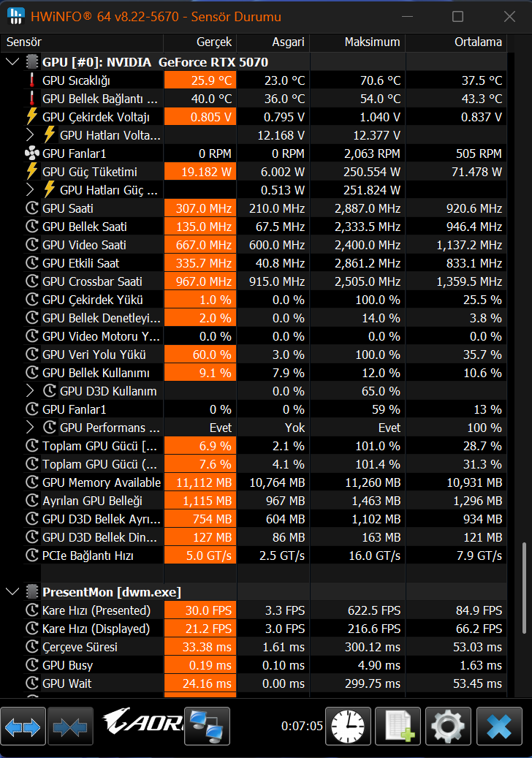532x758 pixels.
Task: Collapse the GPU [#0] NVIDIA GeForce group
Action: (12, 62)
